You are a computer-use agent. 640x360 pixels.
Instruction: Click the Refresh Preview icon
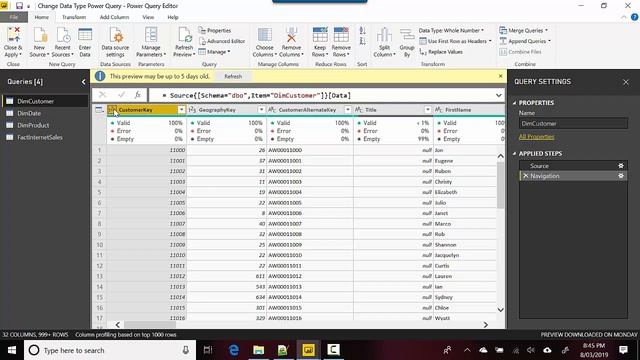point(184,35)
